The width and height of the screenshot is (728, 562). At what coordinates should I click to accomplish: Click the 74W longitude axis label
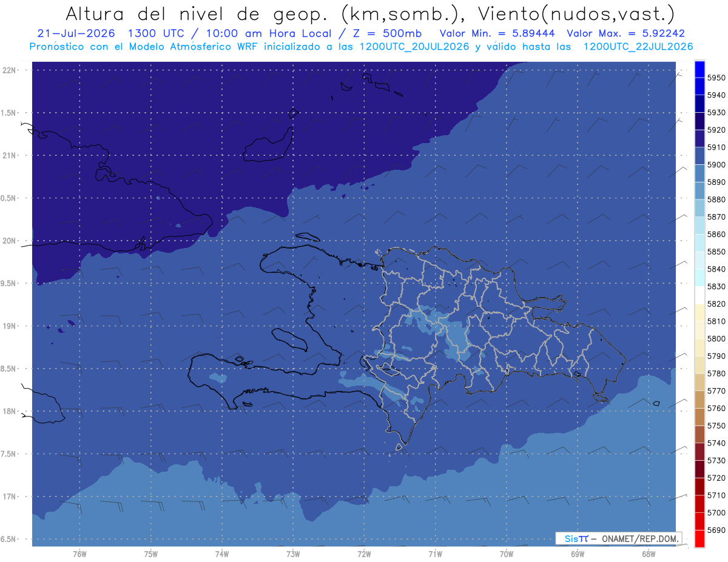point(221,554)
